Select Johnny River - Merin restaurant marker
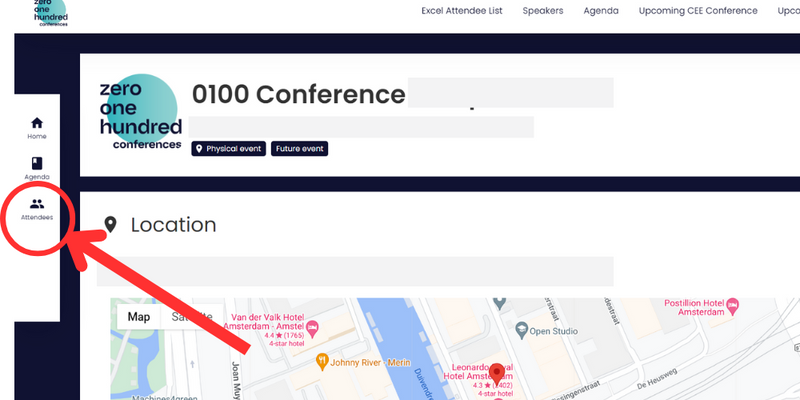This screenshot has width=800, height=400. click(322, 362)
